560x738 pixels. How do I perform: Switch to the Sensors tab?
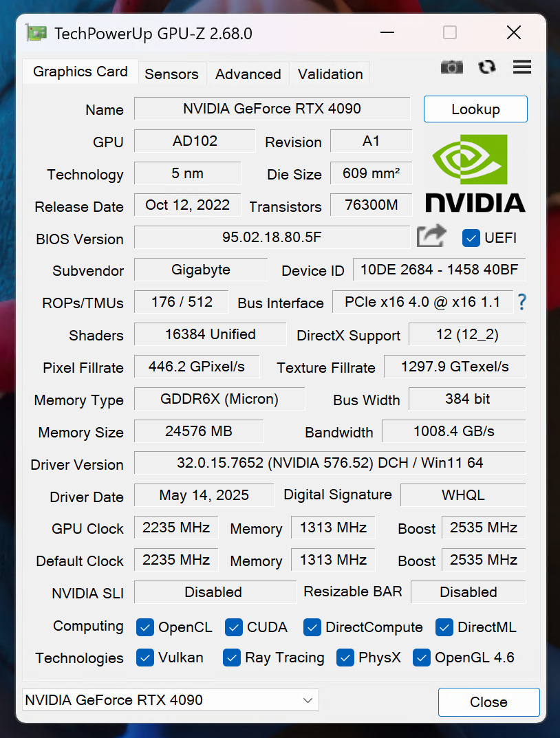(171, 74)
